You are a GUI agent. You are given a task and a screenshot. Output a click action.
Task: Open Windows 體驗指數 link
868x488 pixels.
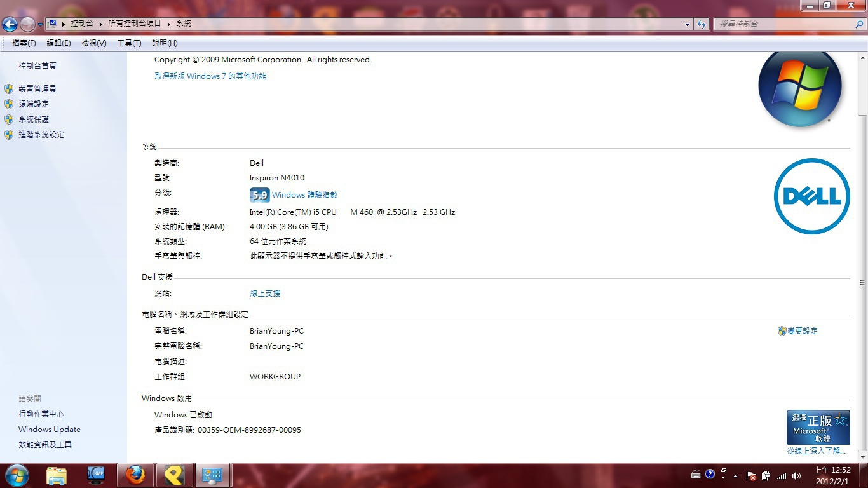tap(304, 195)
